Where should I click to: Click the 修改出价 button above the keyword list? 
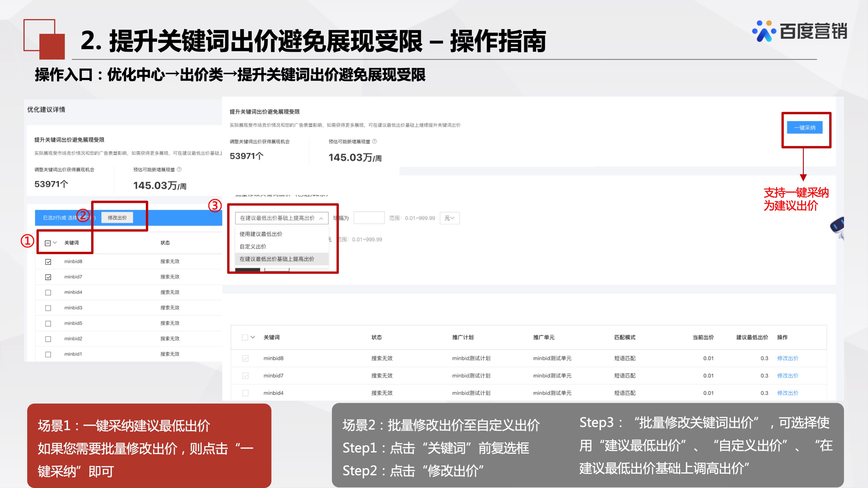tap(117, 218)
